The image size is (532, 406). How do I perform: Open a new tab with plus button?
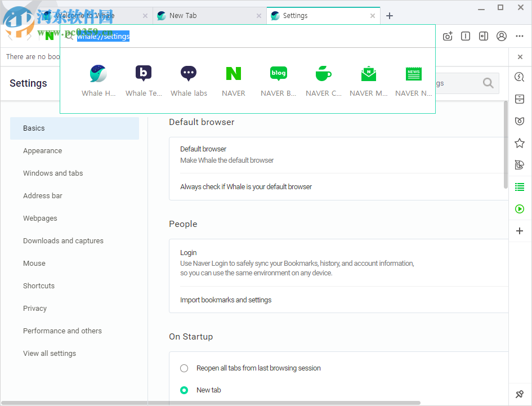click(x=390, y=16)
